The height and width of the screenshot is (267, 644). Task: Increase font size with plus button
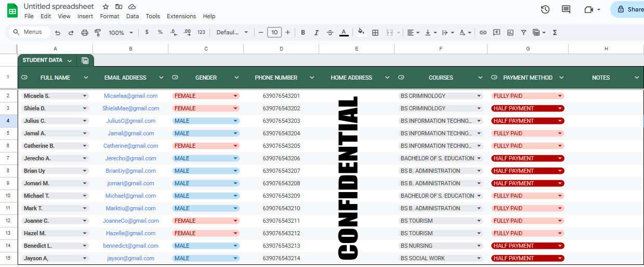tap(287, 32)
